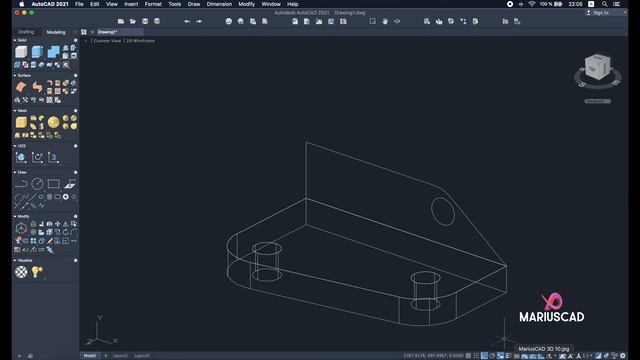The height and width of the screenshot is (360, 640).
Task: Click the coordinates readout in status bar
Action: (433, 356)
